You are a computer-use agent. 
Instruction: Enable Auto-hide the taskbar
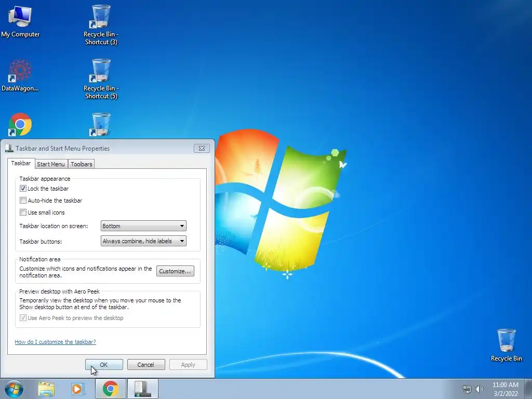pos(23,200)
